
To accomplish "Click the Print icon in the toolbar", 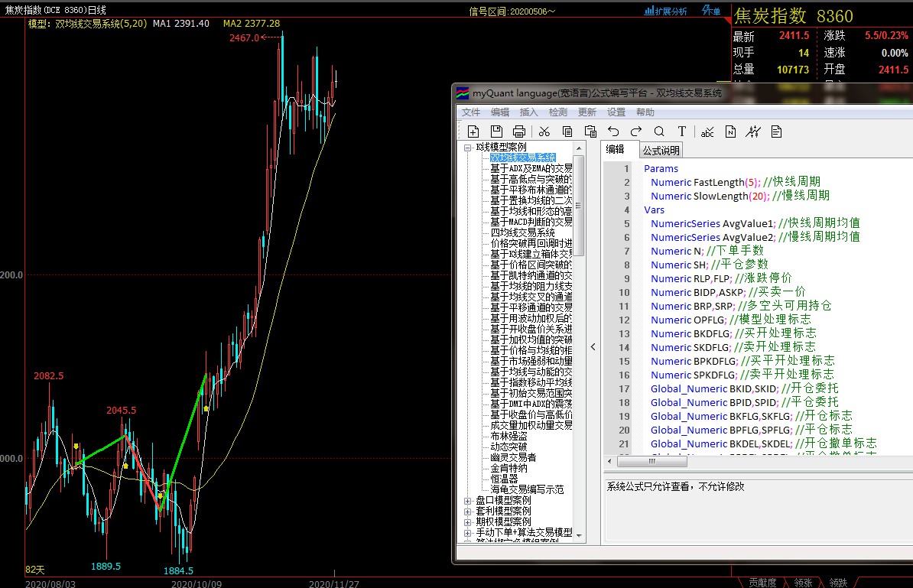I will click(519, 132).
